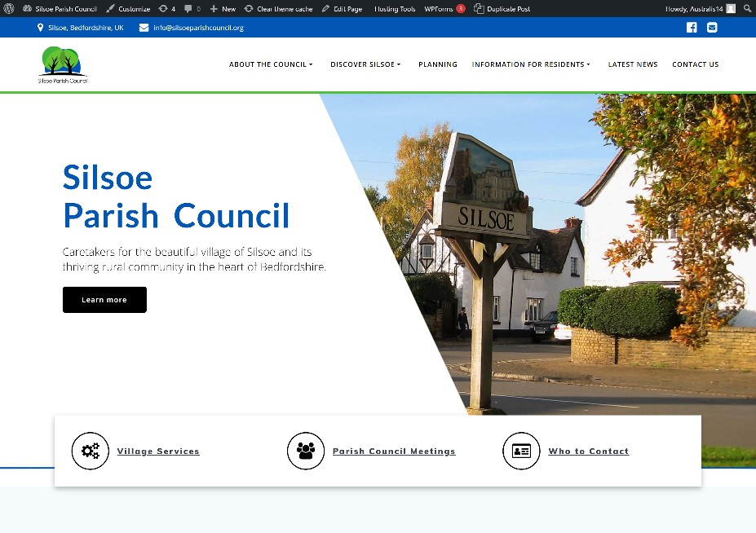
Task: Open the DISCOVER SILSOE dropdown menu
Action: click(365, 64)
